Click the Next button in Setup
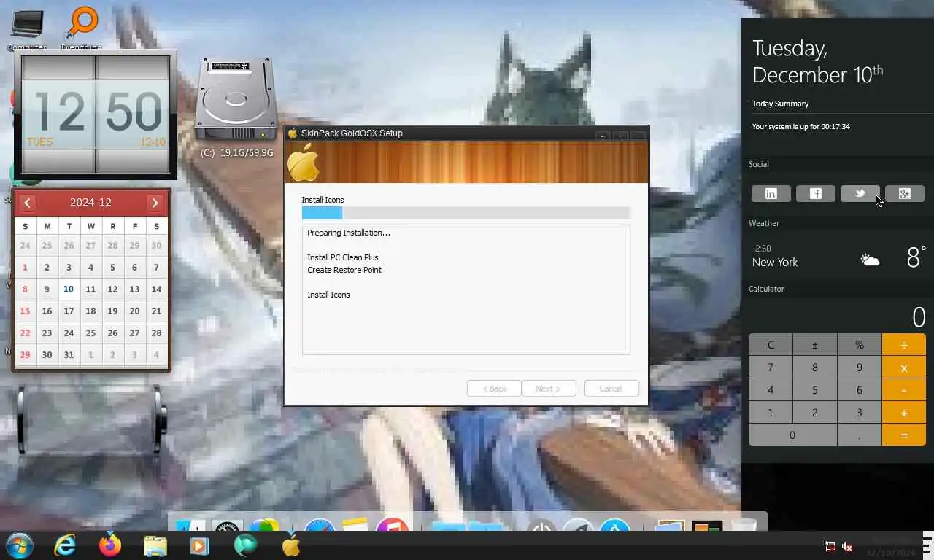 pos(548,389)
